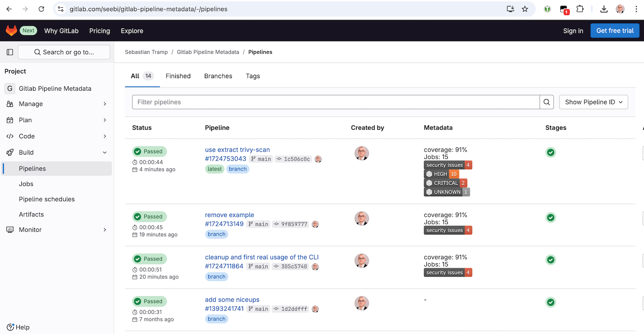Open browser extensions puzzle icon
Screen dimensions: 644x334
(x=580, y=9)
